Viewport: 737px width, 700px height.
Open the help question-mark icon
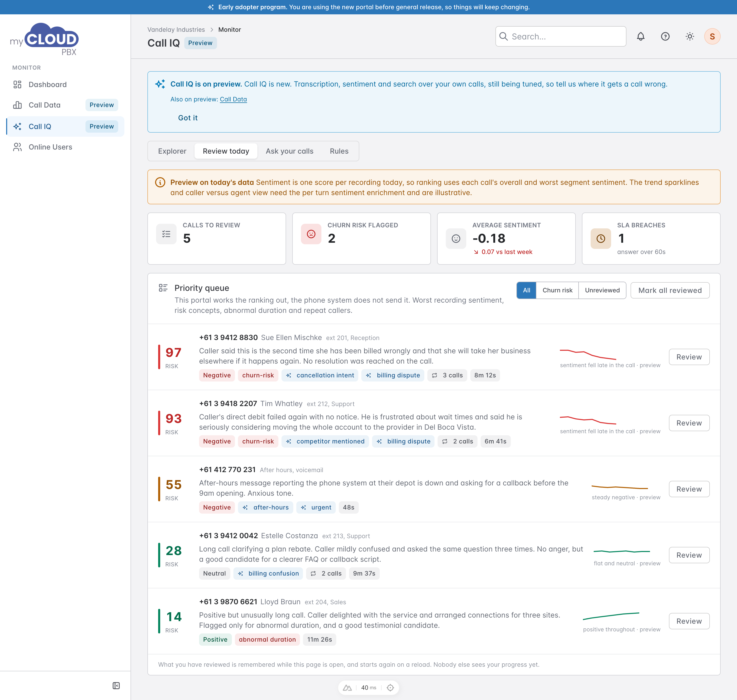pyautogui.click(x=665, y=37)
